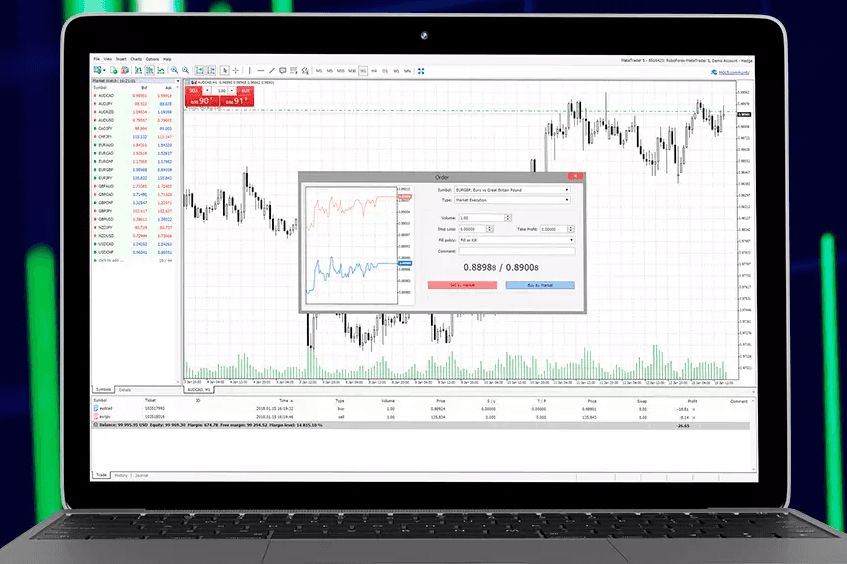Select the horizontal line drawing tool
Viewport: 847px width, 564px height.
click(x=260, y=70)
